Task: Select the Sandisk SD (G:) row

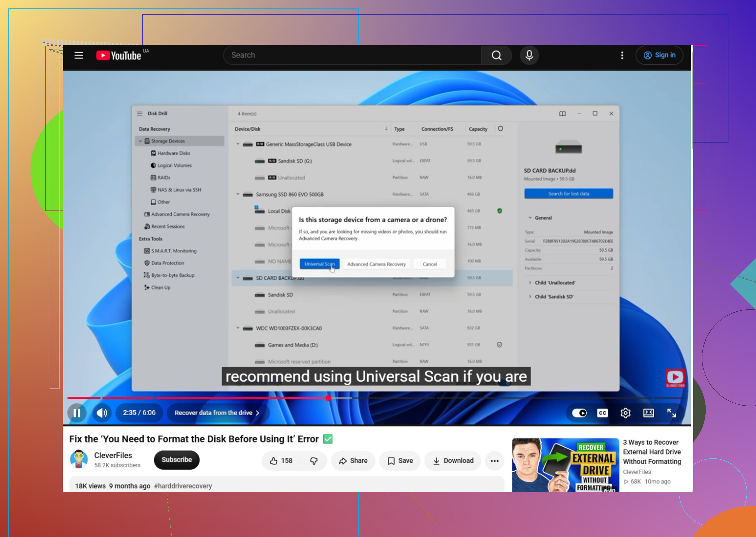Action: coord(372,161)
